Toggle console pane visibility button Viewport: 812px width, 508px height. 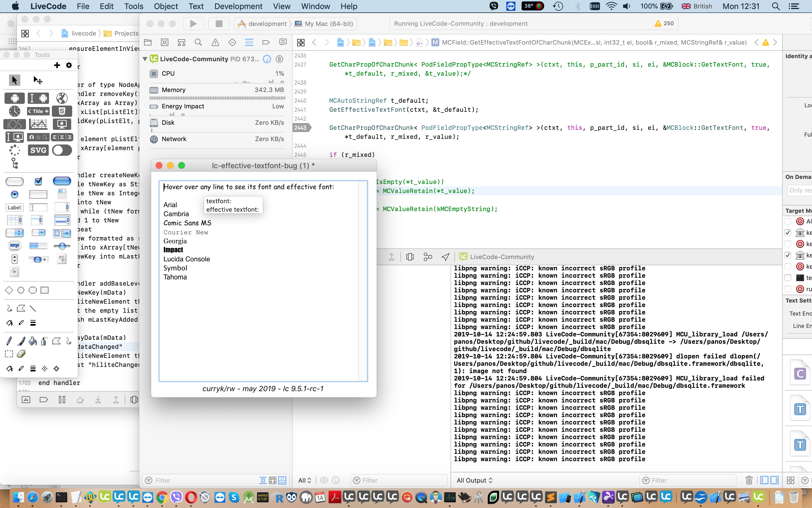(x=775, y=480)
